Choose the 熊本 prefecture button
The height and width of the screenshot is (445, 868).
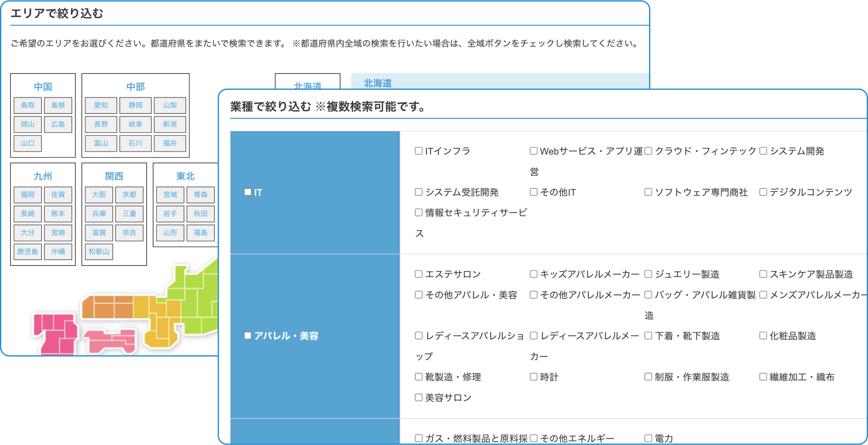(58, 214)
